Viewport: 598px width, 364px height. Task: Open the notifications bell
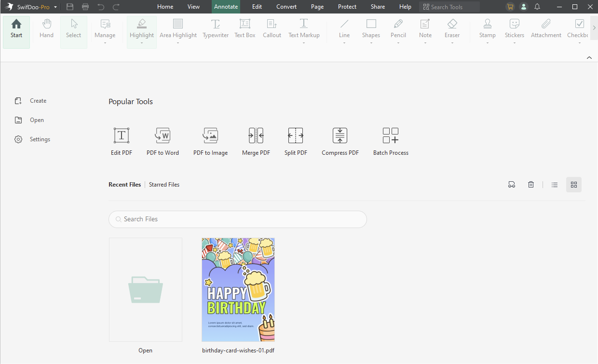[537, 7]
